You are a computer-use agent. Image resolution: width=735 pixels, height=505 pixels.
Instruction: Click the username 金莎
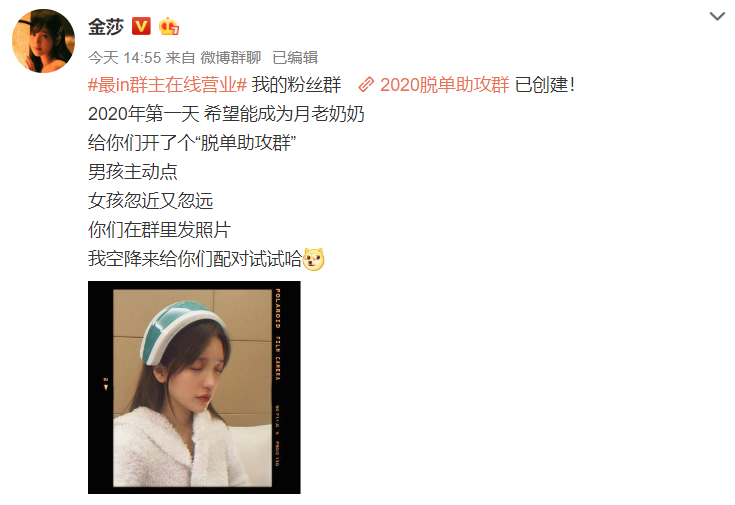[106, 26]
